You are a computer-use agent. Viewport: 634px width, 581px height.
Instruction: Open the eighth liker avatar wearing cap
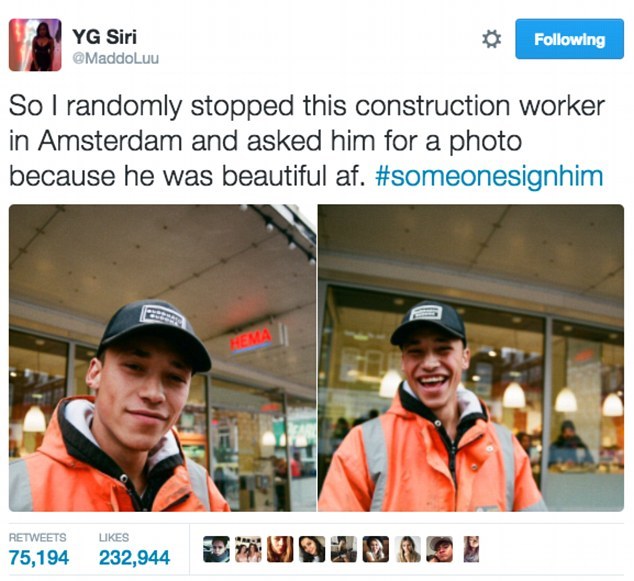440,549
